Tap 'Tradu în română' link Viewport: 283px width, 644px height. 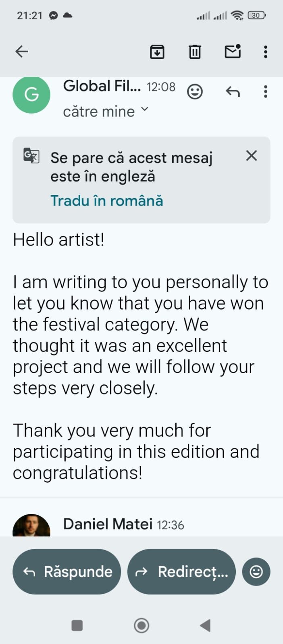point(107,200)
